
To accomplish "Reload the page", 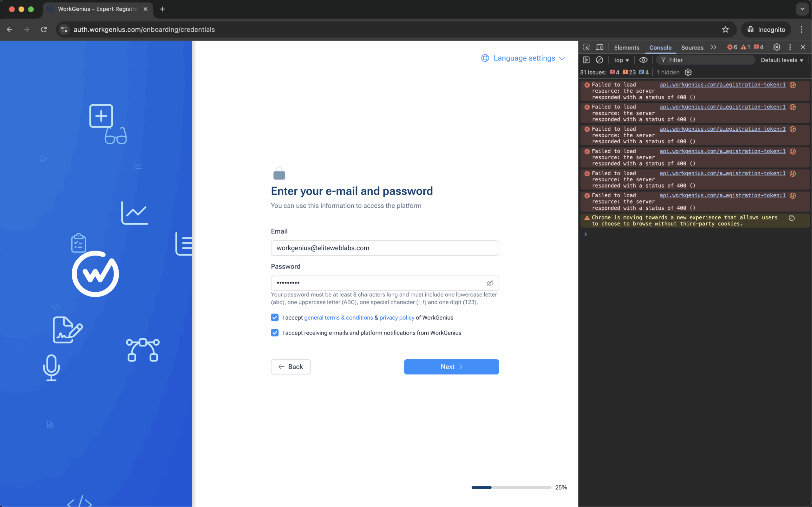I will pyautogui.click(x=43, y=29).
